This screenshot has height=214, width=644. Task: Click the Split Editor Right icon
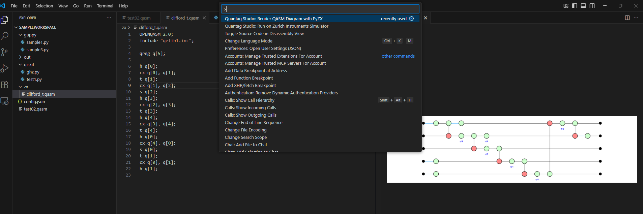(627, 18)
